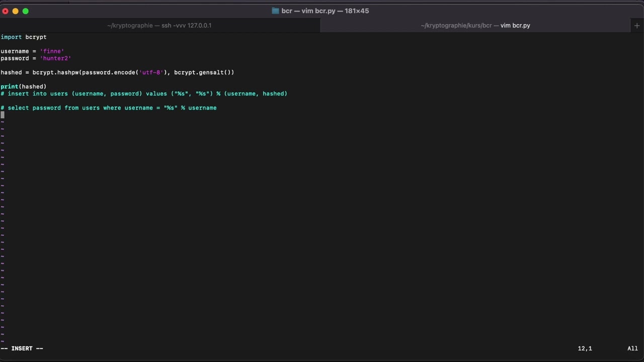The image size is (644, 362).
Task: Maximize the terminal window with green button
Action: pyautogui.click(x=26, y=11)
